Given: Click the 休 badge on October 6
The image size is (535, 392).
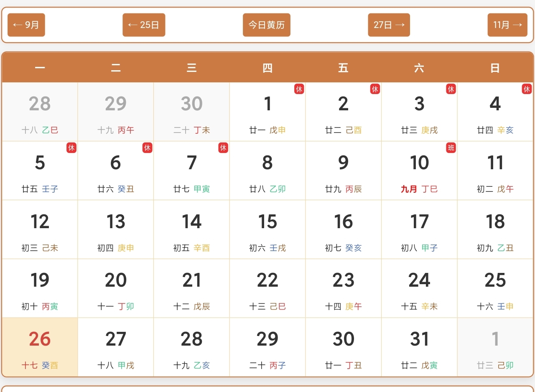Looking at the screenshot, I should [x=148, y=148].
